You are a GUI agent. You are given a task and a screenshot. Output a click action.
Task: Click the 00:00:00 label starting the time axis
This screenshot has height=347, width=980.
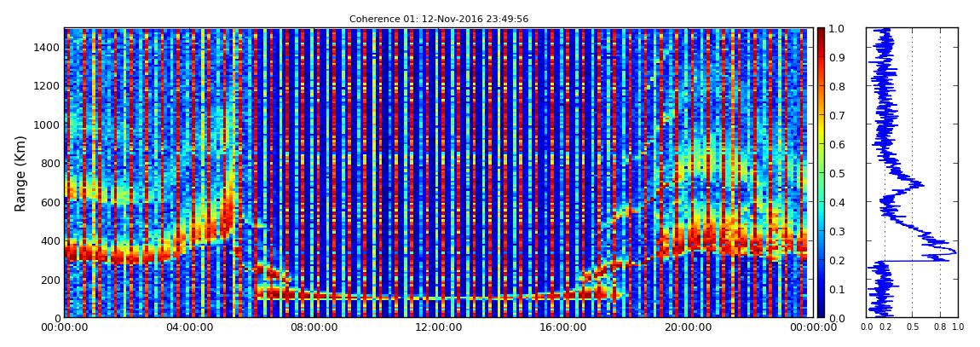click(65, 327)
